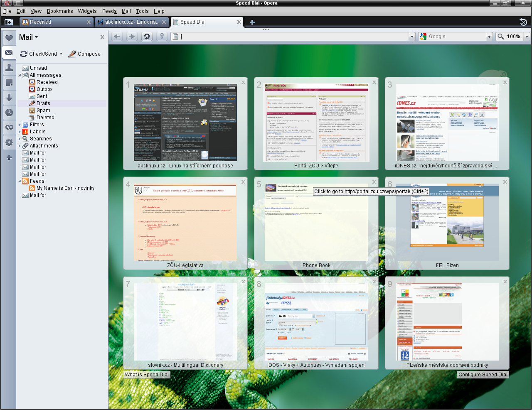This screenshot has width=532, height=410.
Task: Open the address bar history dropdown
Action: (x=412, y=37)
